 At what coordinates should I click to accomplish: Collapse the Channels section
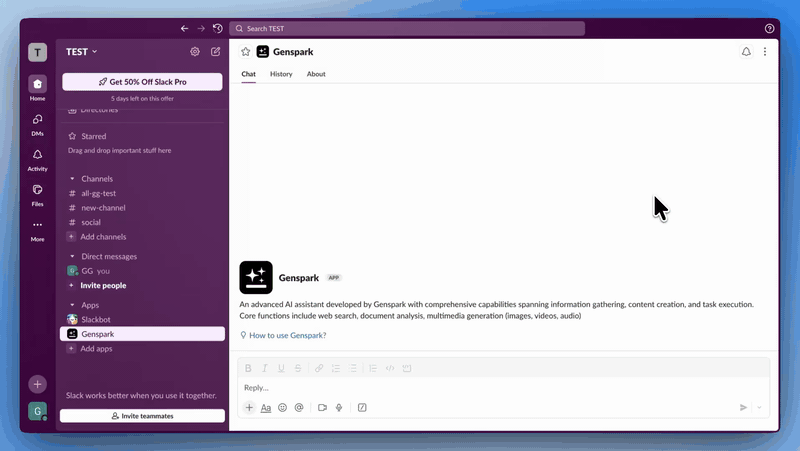(72, 179)
